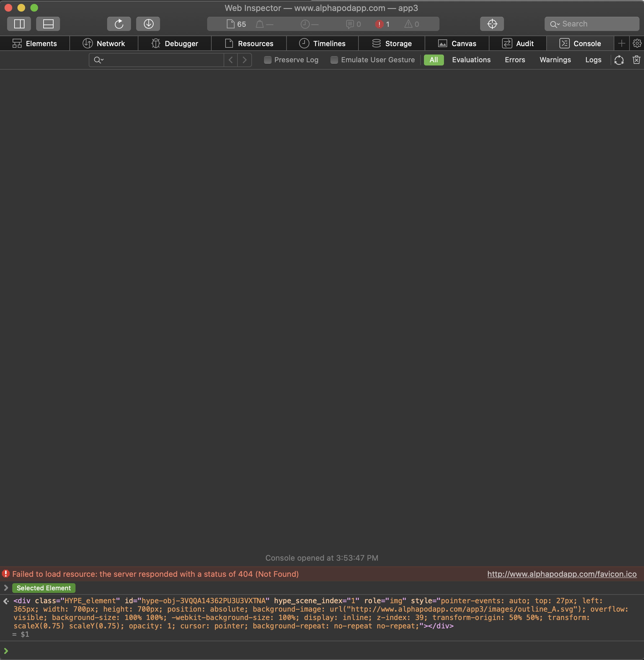
Task: Click the chevron beside Selected Element
Action: click(x=6, y=588)
